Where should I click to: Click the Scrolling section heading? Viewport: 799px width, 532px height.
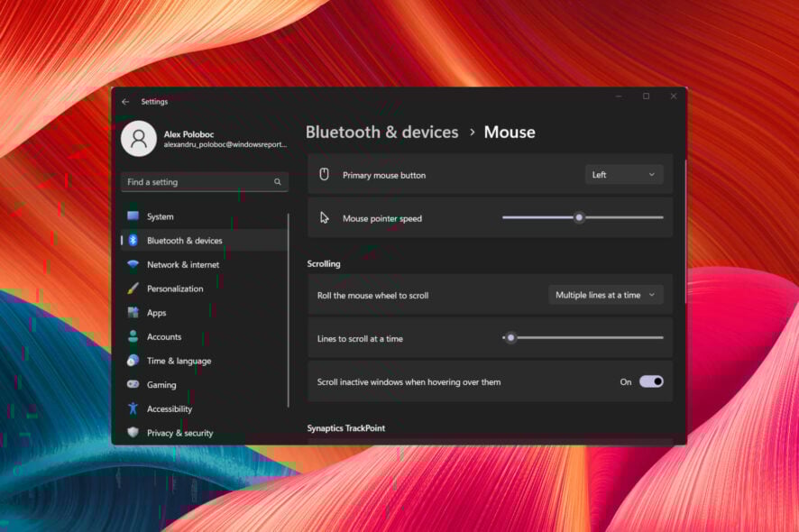(324, 263)
